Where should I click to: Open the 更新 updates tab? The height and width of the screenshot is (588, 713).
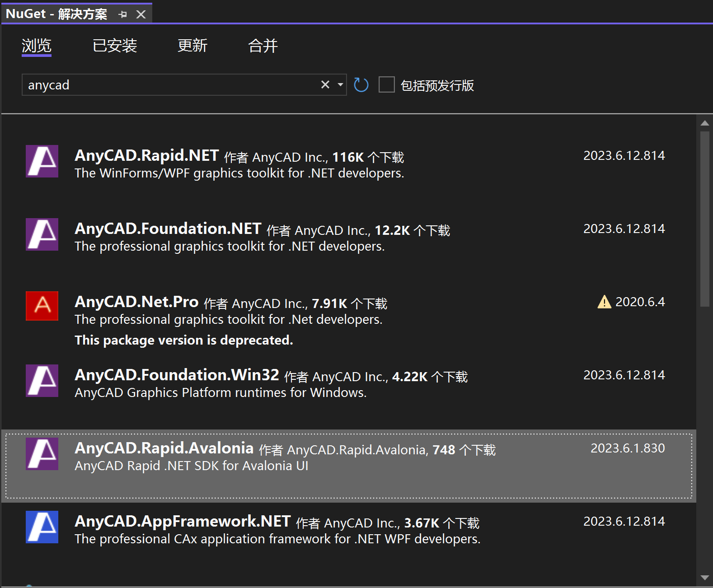[192, 46]
